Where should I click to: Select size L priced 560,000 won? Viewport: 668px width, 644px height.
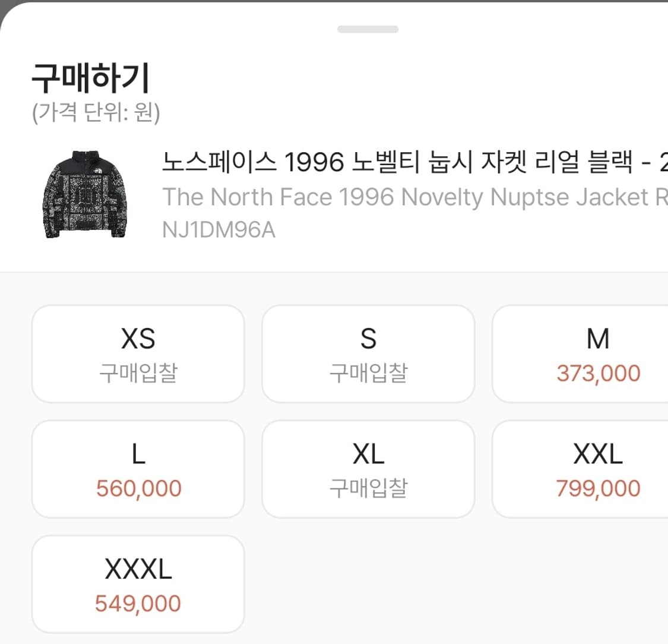138,468
